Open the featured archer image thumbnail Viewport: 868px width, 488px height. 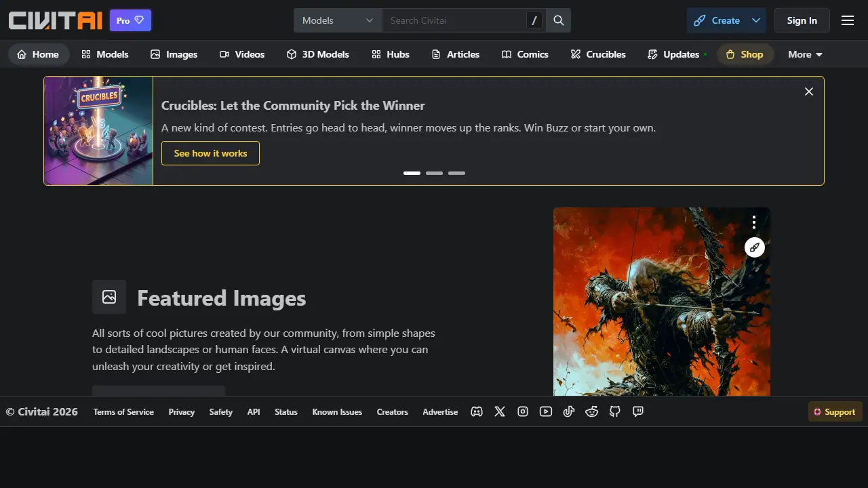point(662,302)
